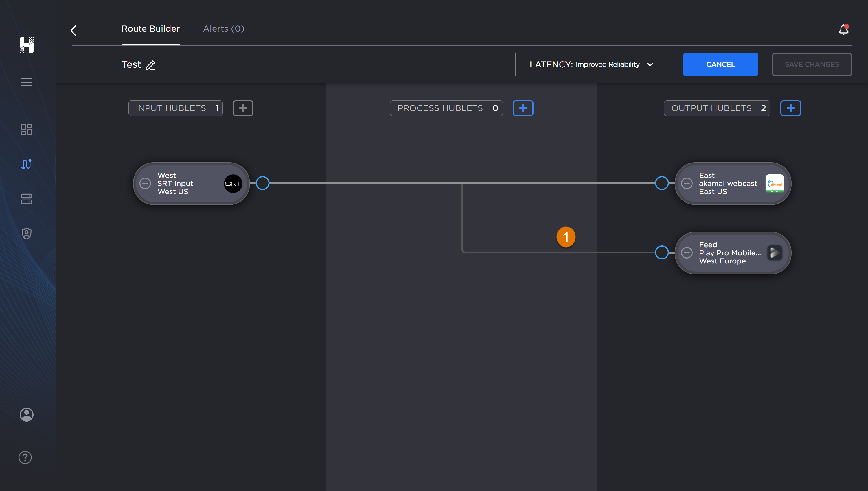Screen dimensions: 868x491
Task: Open the user profile icon at sidebar bottom
Action: pyautogui.click(x=26, y=414)
